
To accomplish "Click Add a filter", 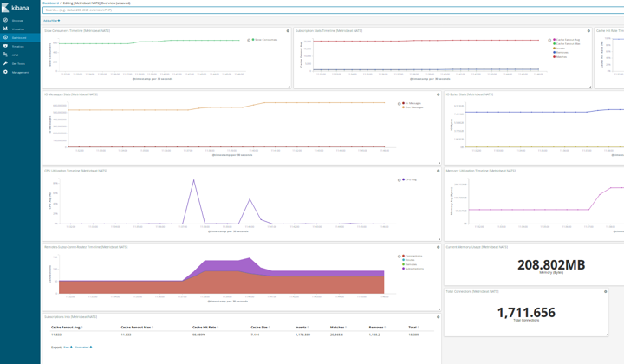I will [52, 20].
